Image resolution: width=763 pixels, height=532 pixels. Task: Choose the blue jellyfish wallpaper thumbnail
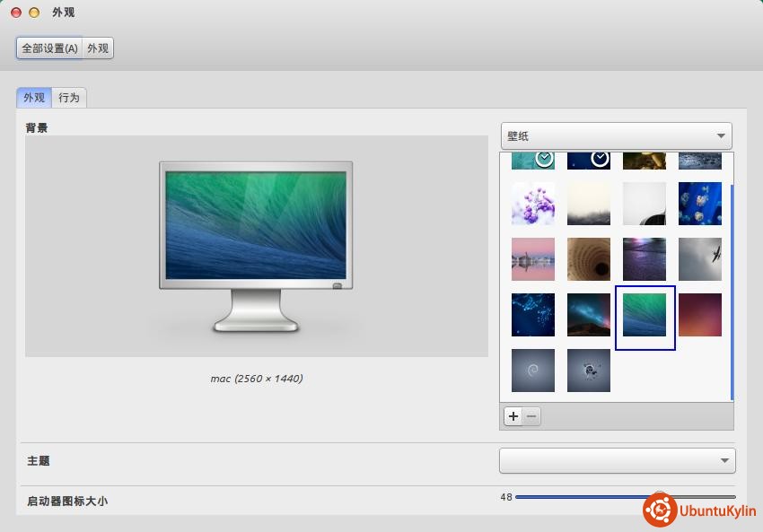tap(700, 204)
